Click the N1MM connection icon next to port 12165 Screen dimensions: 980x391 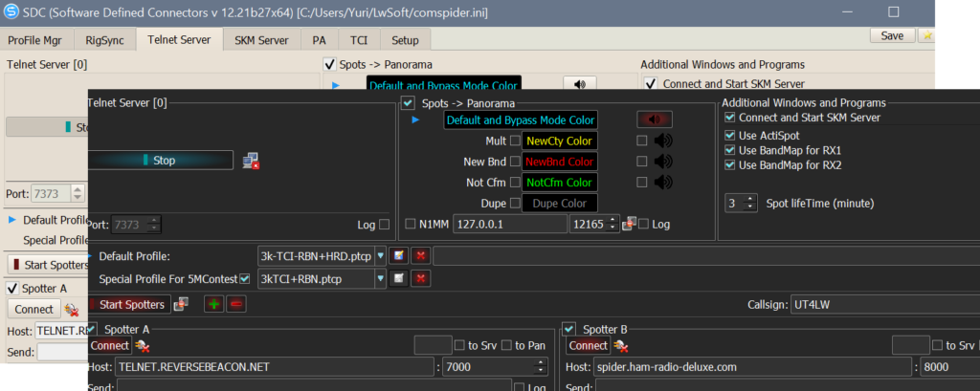(630, 224)
